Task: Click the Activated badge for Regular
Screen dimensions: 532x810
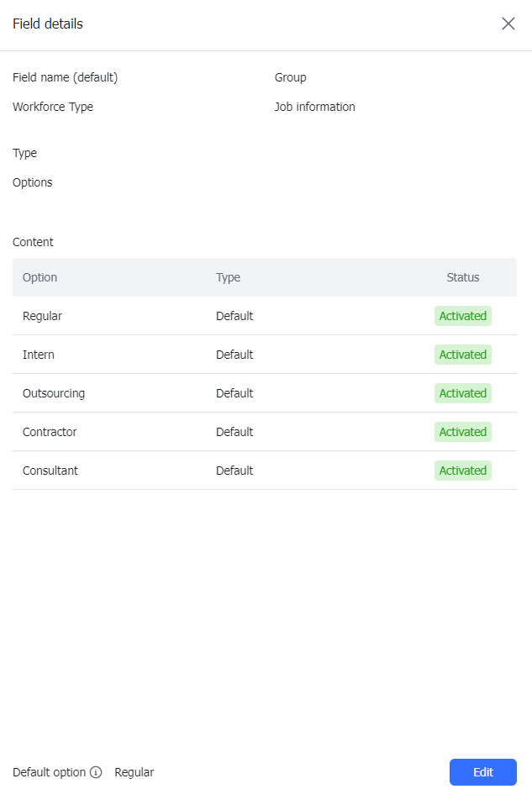Action: [462, 316]
